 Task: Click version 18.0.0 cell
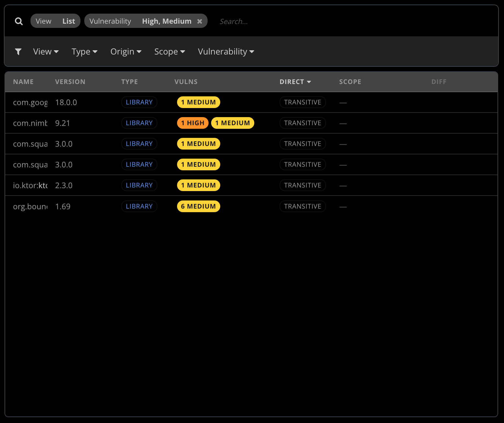click(66, 103)
